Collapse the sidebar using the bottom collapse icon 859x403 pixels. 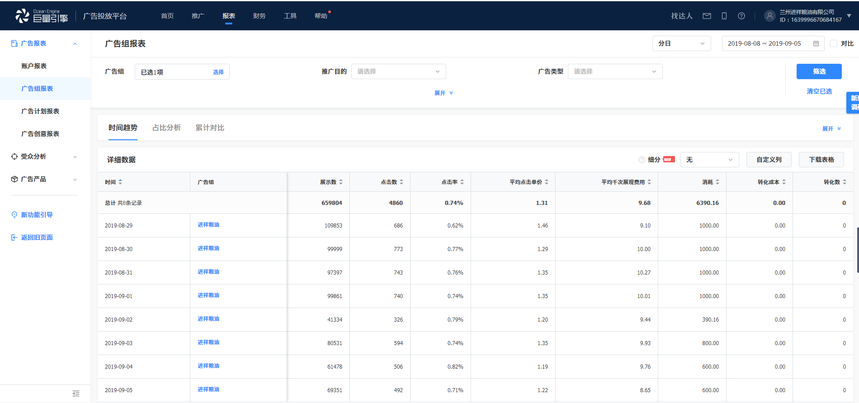point(76,393)
